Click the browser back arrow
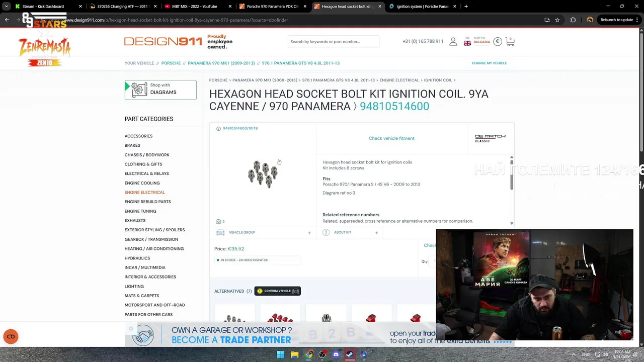This screenshot has width=644, height=362. (x=7, y=20)
